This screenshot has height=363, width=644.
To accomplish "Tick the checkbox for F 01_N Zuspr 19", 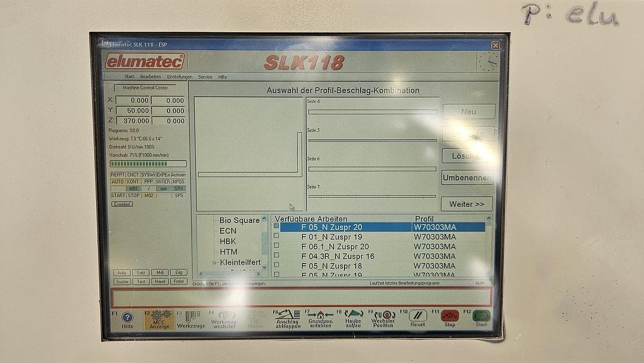I will click(x=276, y=236).
